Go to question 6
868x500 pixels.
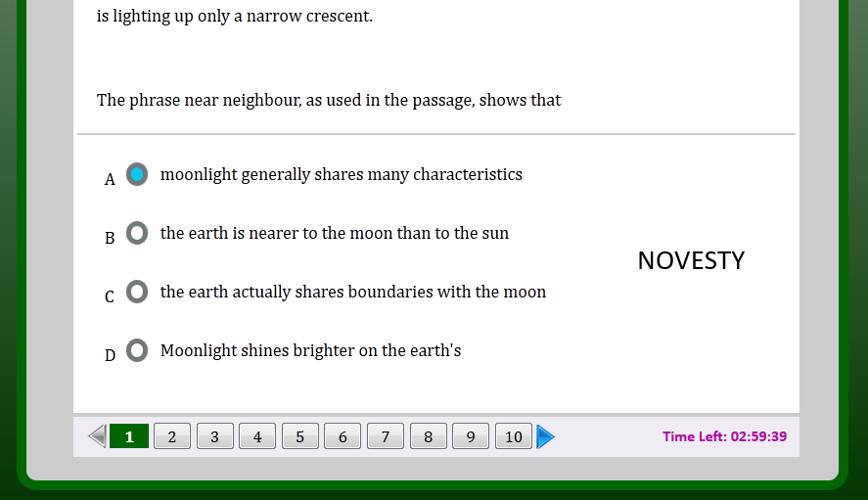click(x=343, y=436)
